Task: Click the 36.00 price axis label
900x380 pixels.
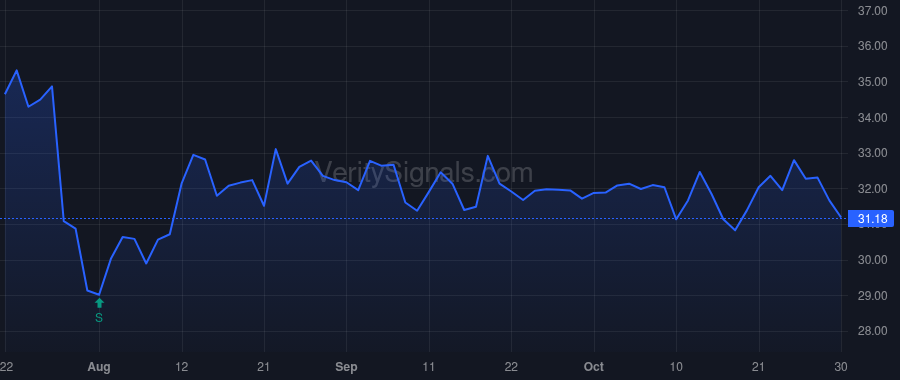Action: pyautogui.click(x=872, y=46)
